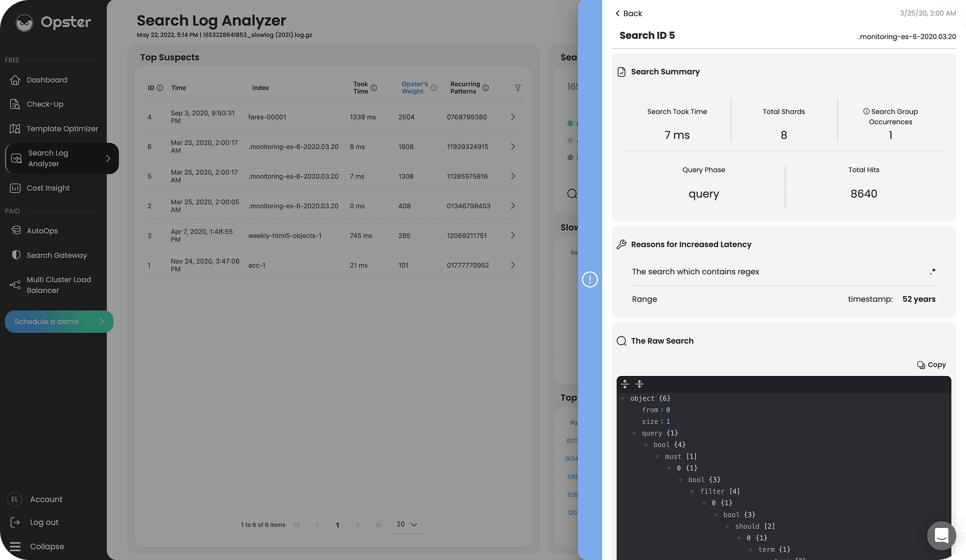Copy the raw search query
The width and height of the screenshot is (966, 560).
point(931,365)
